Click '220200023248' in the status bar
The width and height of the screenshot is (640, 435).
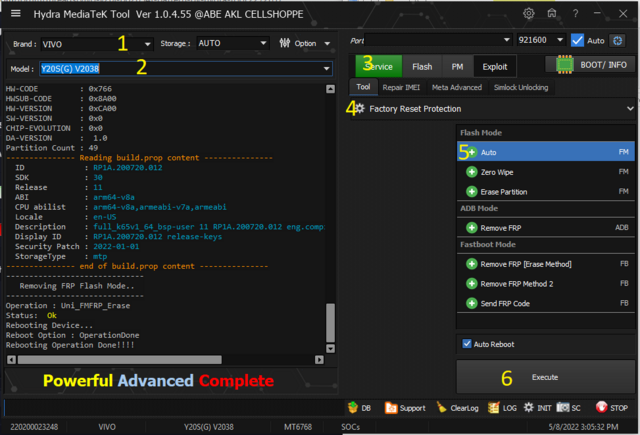[x=34, y=427]
